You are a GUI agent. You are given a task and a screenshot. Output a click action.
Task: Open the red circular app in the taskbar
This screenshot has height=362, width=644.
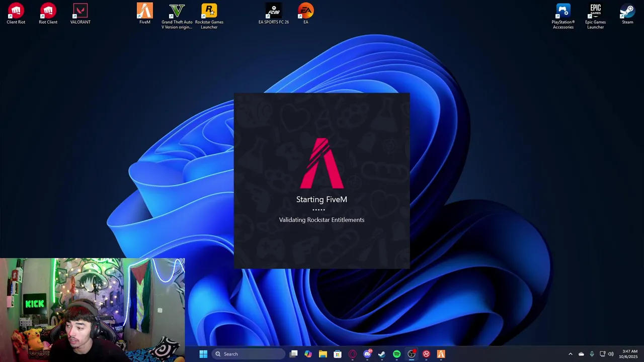(x=426, y=354)
